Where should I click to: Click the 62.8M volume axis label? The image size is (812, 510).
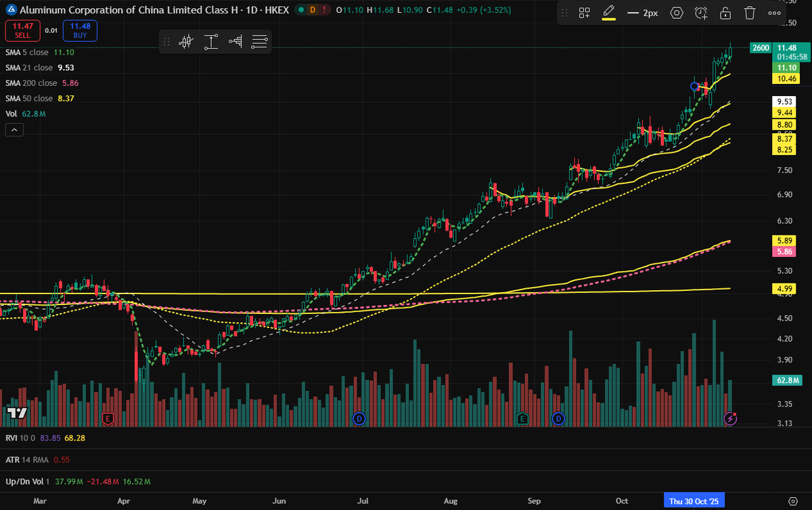[x=786, y=381]
